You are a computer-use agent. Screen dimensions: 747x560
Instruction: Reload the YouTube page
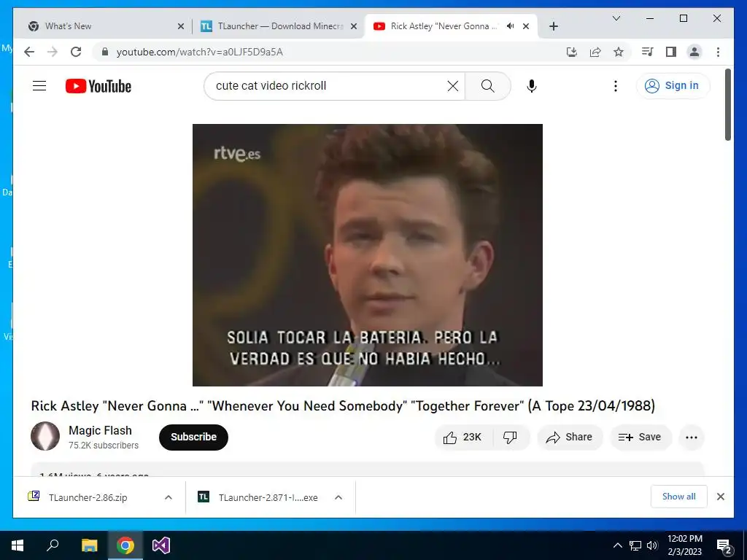[76, 52]
